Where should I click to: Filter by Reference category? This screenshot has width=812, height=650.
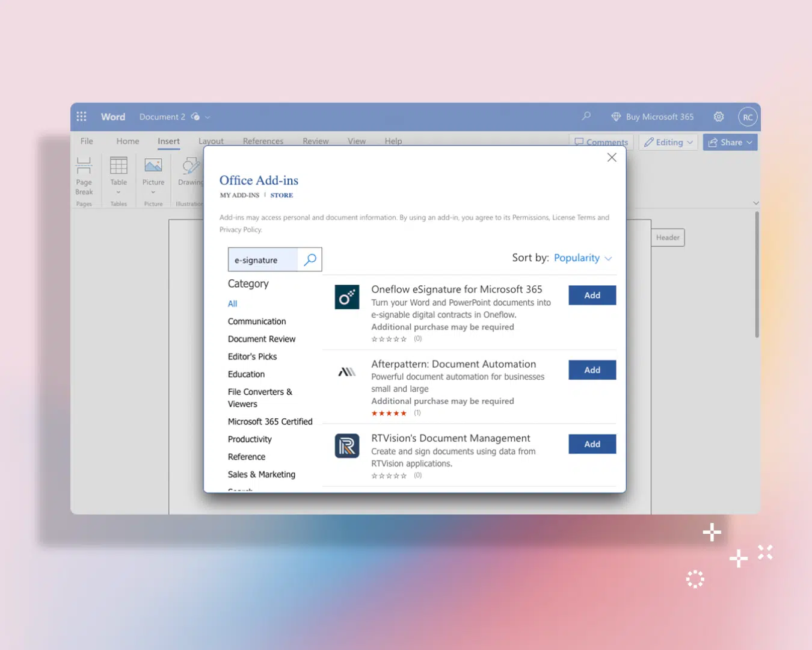[247, 457]
